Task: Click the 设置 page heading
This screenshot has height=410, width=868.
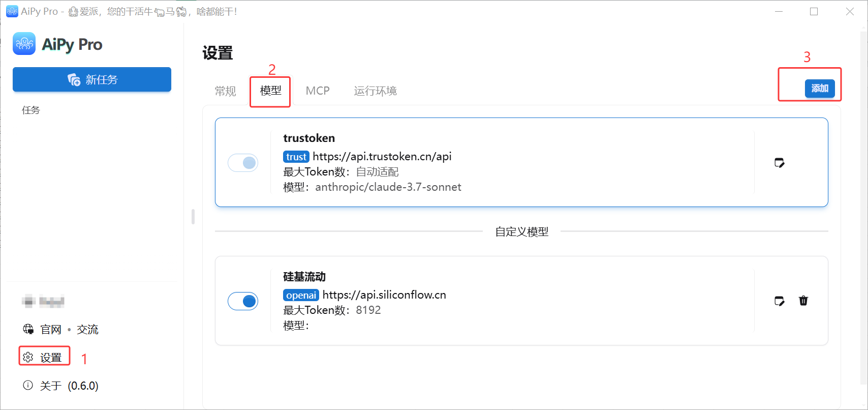Action: coord(218,53)
